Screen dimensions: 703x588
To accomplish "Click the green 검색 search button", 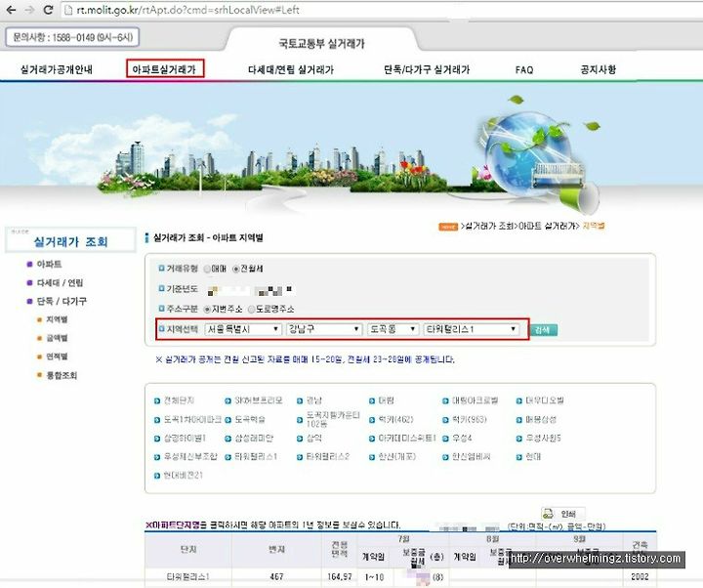I will 544,330.
